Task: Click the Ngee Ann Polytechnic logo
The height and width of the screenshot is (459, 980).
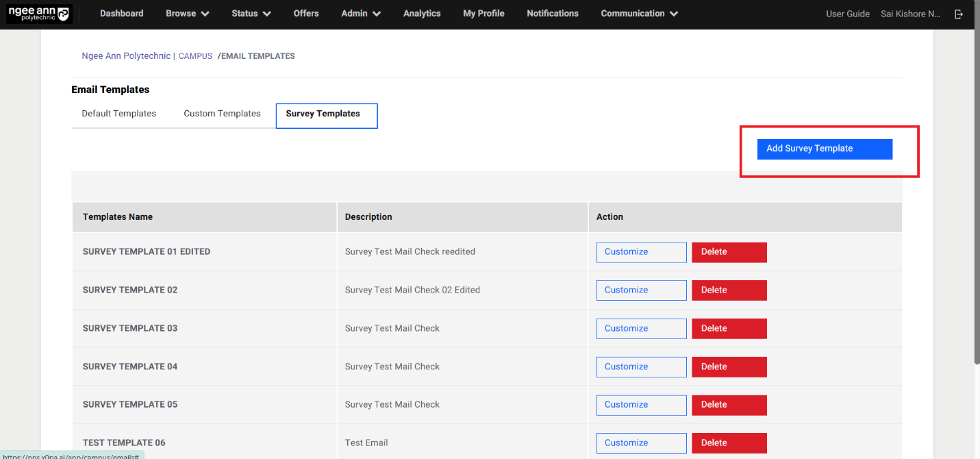Action: [x=38, y=14]
